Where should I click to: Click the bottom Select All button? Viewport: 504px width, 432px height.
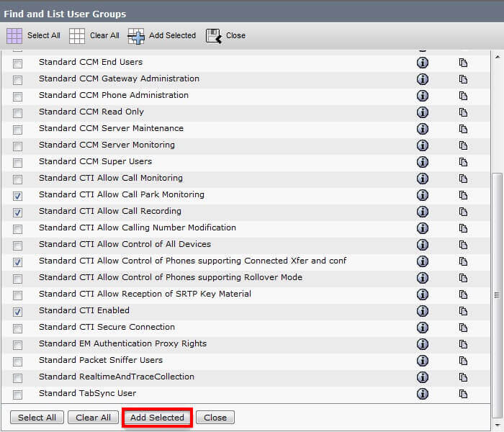[x=37, y=418]
